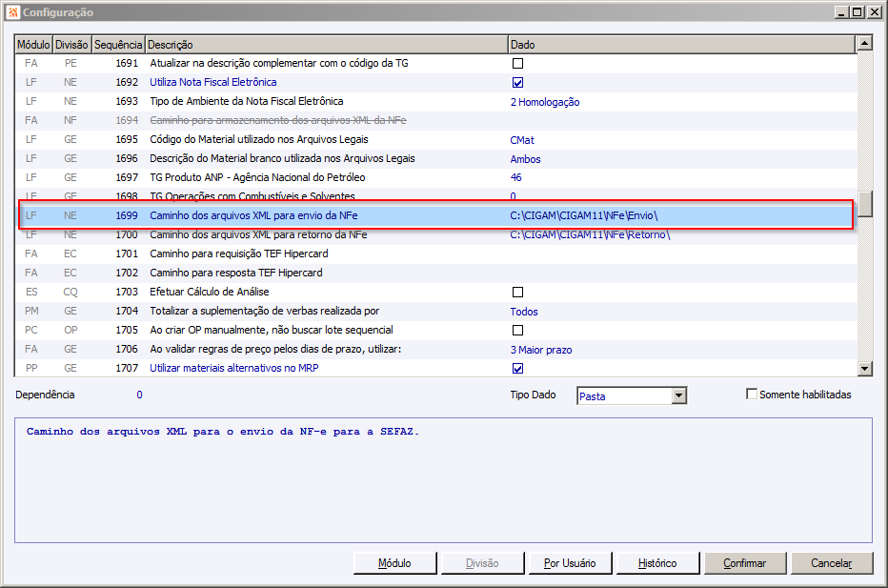Screen dimensions: 888x588
Task: Check the Efetuar Cálculo de Análise checkbox
Action: tap(517, 293)
